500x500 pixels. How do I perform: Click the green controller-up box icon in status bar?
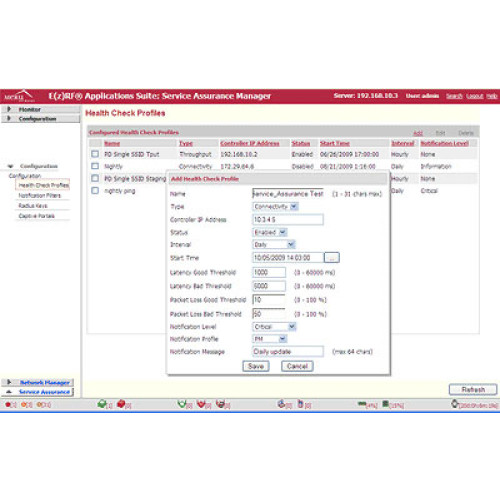pyautogui.click(x=102, y=404)
